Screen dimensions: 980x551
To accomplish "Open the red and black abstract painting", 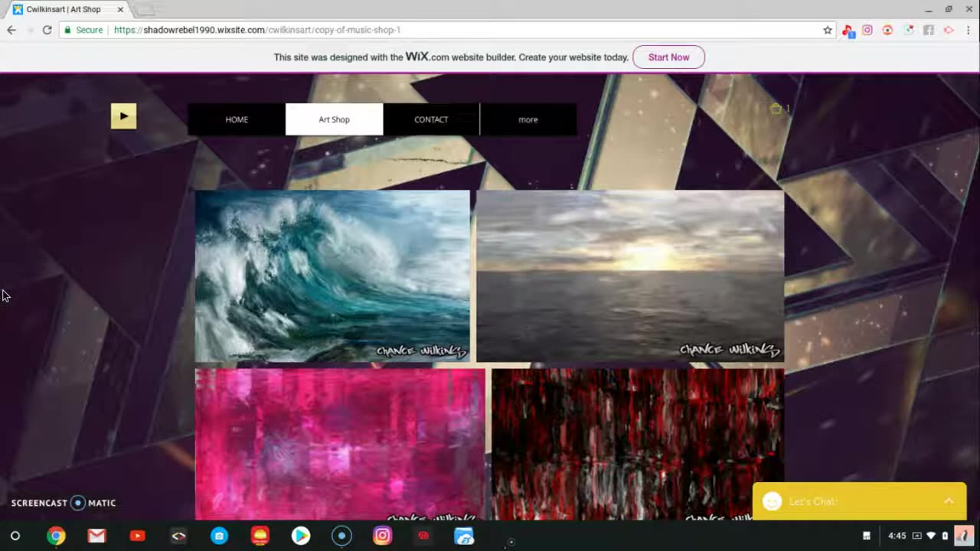I will (638, 444).
